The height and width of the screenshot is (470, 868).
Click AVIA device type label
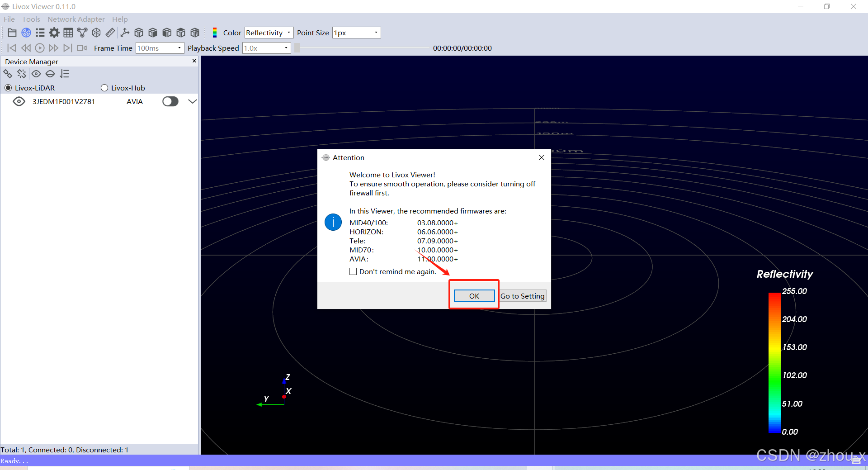tap(135, 101)
